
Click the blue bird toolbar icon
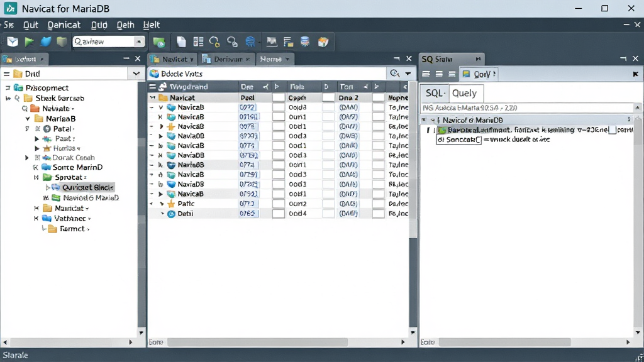pos(45,41)
